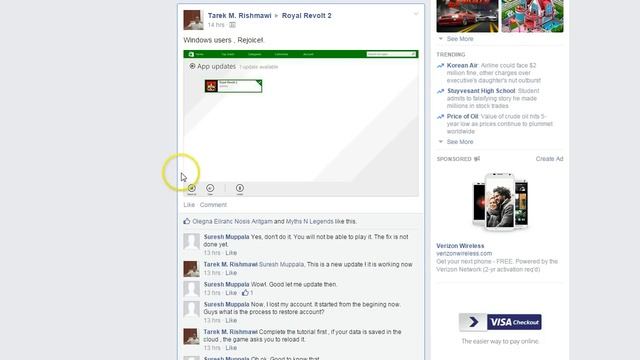Open the racing car game thumbnail

(467, 16)
